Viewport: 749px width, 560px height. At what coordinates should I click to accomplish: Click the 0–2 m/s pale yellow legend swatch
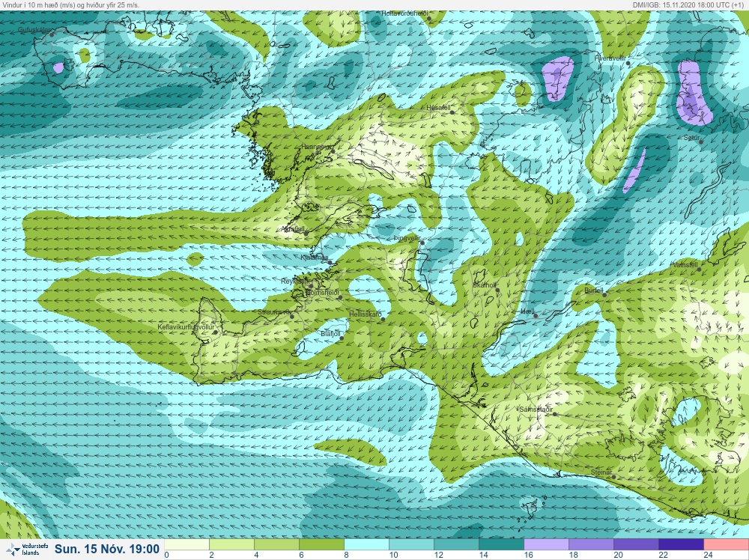(x=187, y=545)
